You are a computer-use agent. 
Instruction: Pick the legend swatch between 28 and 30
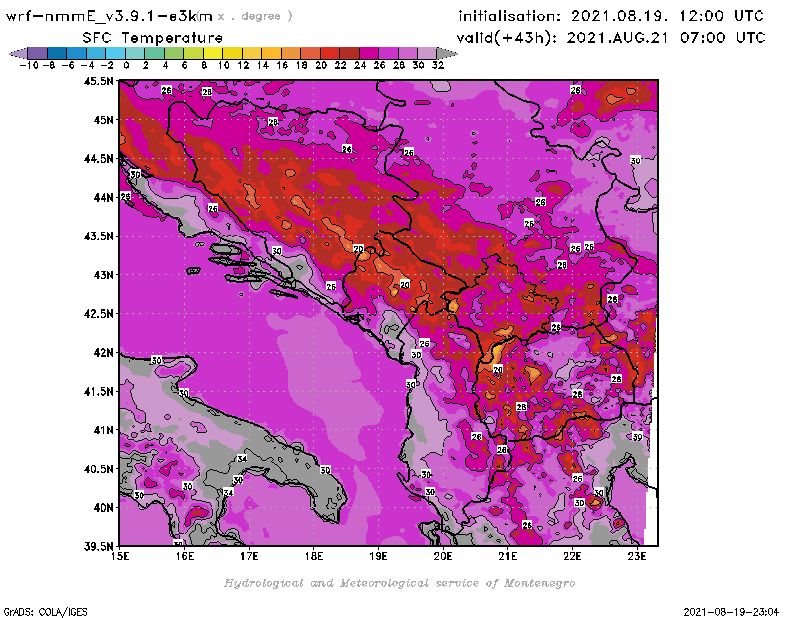click(x=408, y=53)
